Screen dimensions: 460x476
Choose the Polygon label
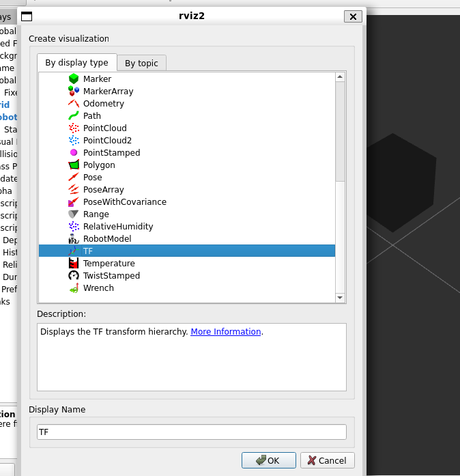pyautogui.click(x=99, y=165)
